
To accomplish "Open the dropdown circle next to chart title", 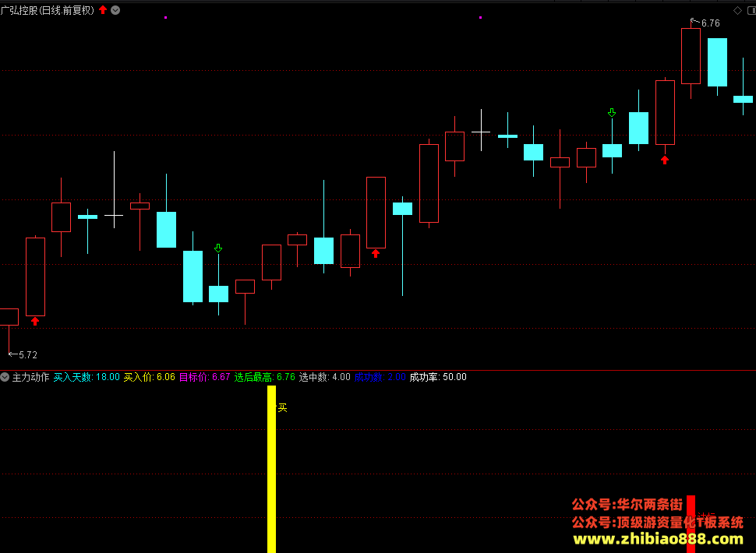I will (x=115, y=10).
